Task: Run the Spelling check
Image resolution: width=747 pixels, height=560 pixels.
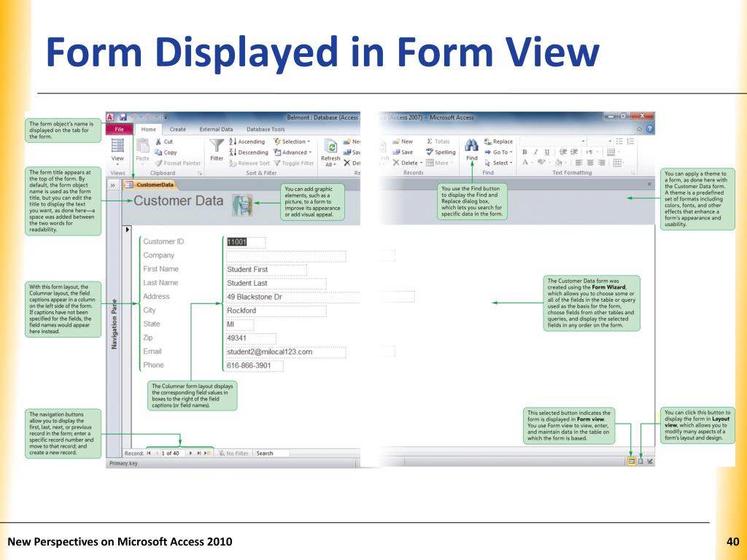Action: [x=441, y=152]
